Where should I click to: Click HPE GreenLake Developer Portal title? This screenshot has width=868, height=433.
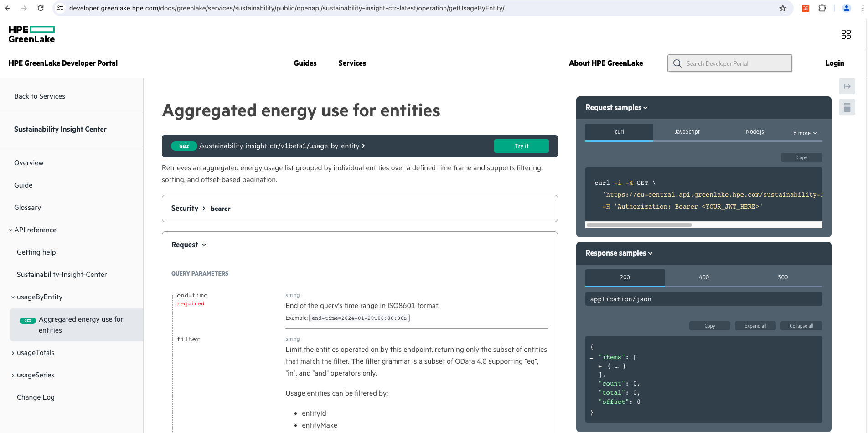pos(63,63)
